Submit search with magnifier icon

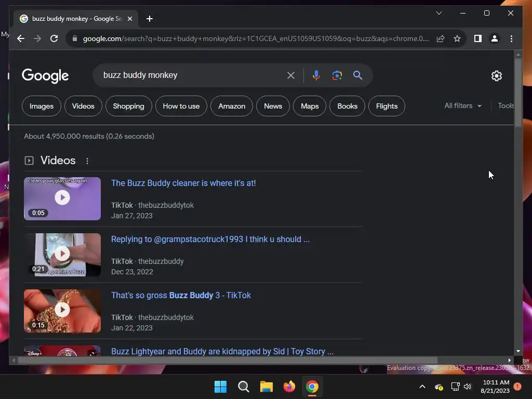point(357,75)
